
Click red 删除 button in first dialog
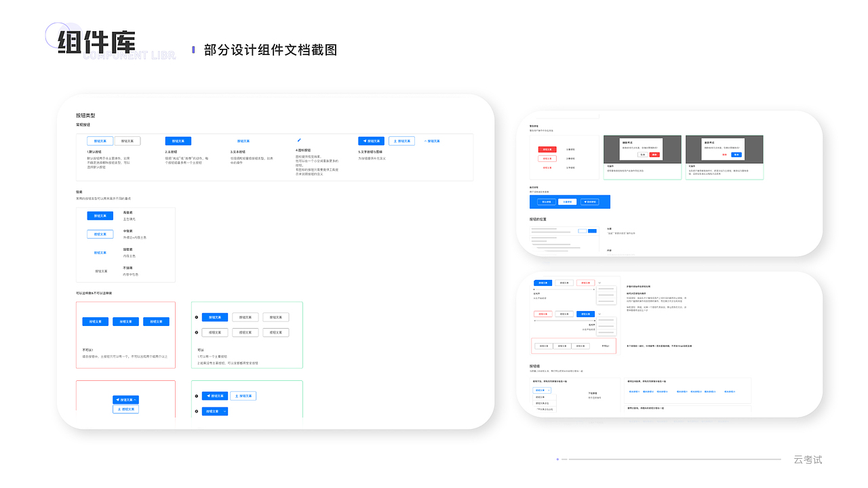(x=654, y=155)
